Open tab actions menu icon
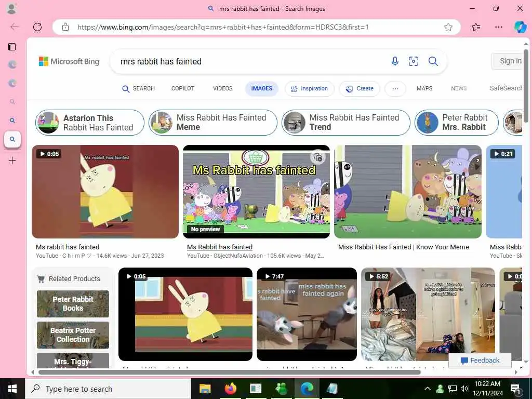The width and height of the screenshot is (532, 399). [x=12, y=46]
